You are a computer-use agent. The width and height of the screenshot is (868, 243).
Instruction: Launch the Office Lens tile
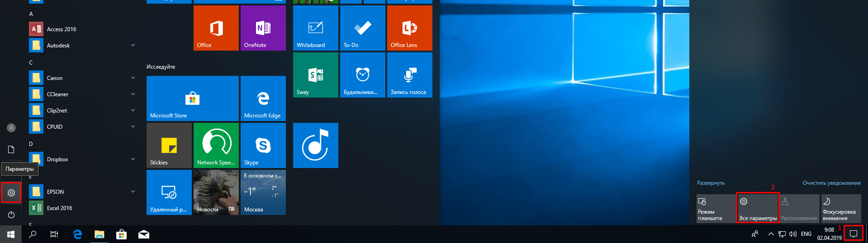(x=409, y=28)
